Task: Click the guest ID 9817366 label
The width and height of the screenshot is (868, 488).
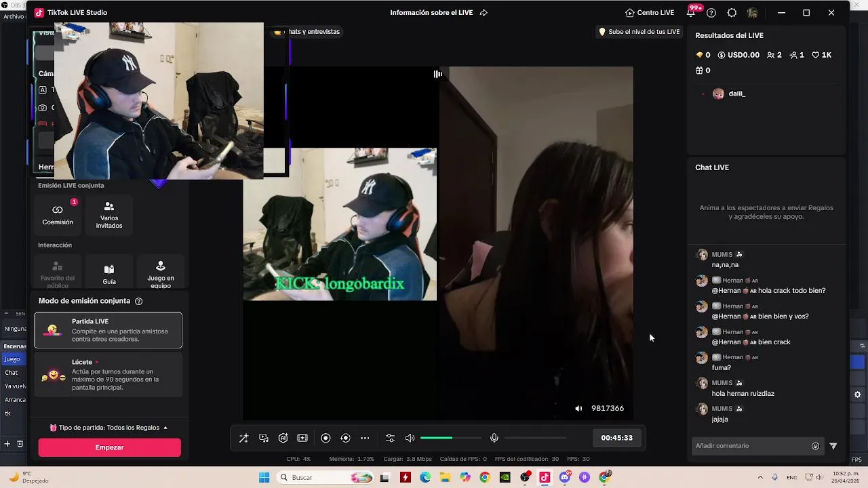Action: (608, 408)
